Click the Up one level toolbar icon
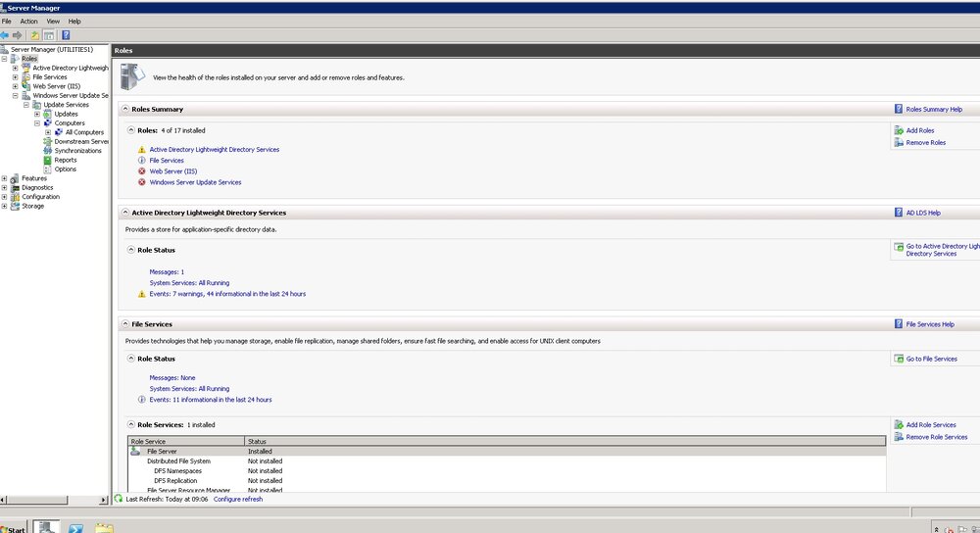Viewport: 980px width, 533px height. (x=35, y=35)
